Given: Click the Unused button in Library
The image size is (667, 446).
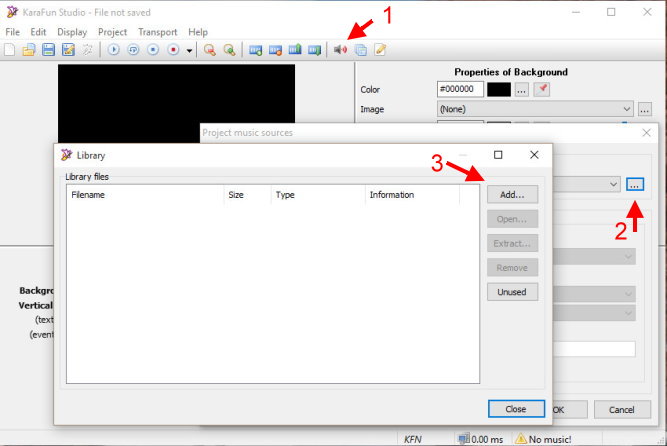Looking at the screenshot, I should (512, 292).
